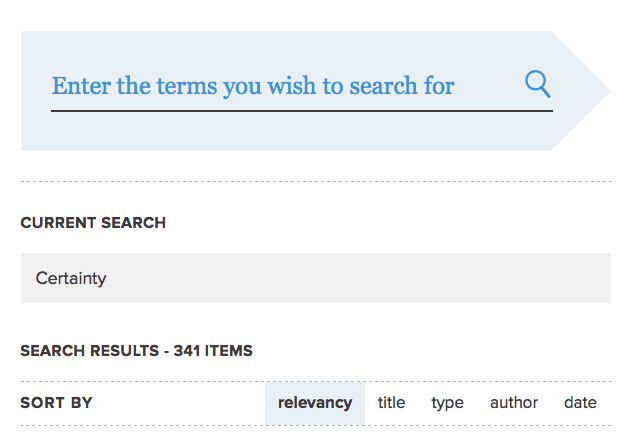
Task: Click the magnifying glass search icon
Action: [x=537, y=84]
